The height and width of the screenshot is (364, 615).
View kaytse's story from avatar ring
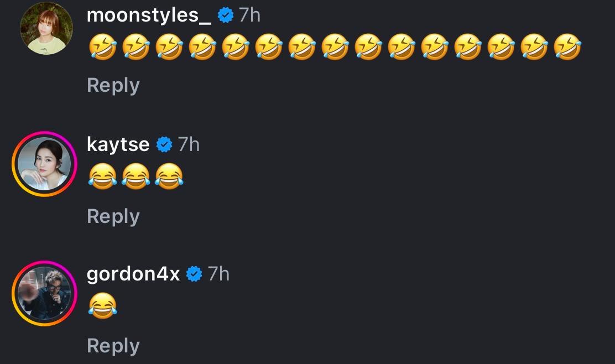[44, 164]
